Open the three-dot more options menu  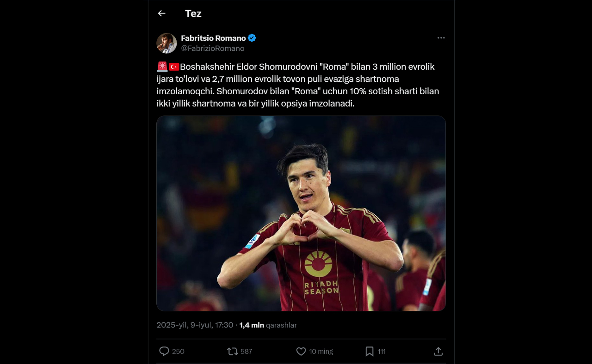441,38
